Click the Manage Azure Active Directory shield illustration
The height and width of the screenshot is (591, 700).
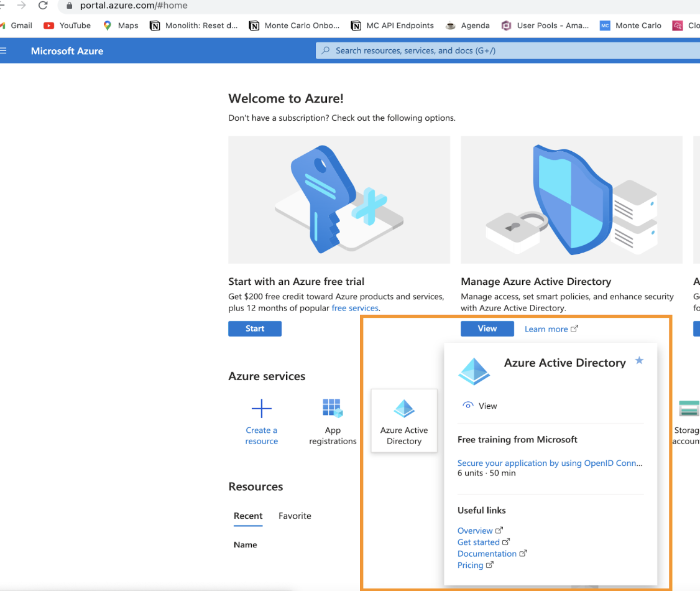571,200
